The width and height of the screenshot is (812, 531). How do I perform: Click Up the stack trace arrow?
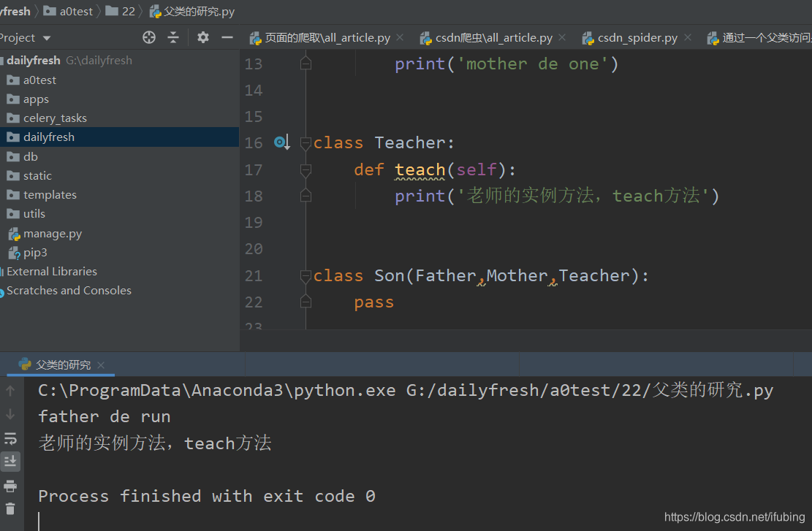(x=10, y=391)
